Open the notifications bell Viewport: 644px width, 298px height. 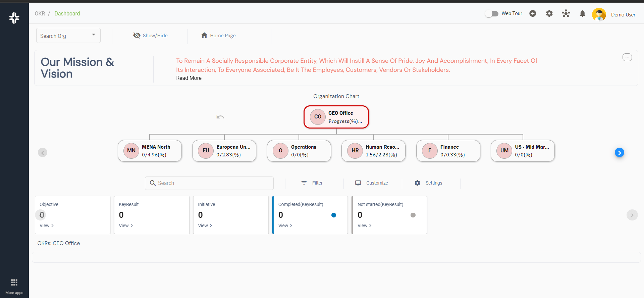tap(583, 13)
